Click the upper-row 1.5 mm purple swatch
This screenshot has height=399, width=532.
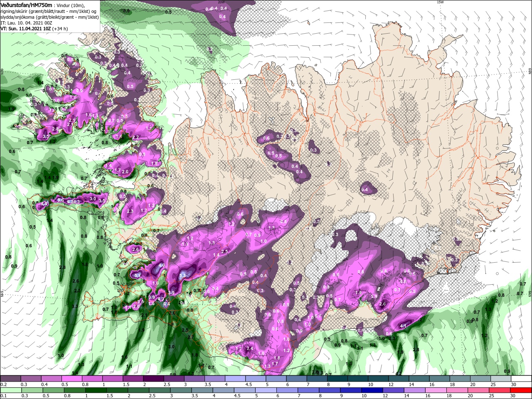tap(133, 379)
